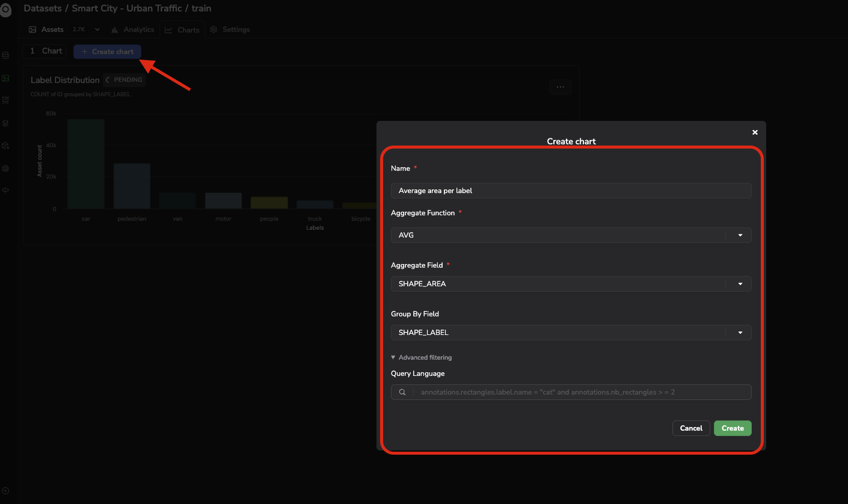Open the signpost icon in sidebar

[x=5, y=191]
